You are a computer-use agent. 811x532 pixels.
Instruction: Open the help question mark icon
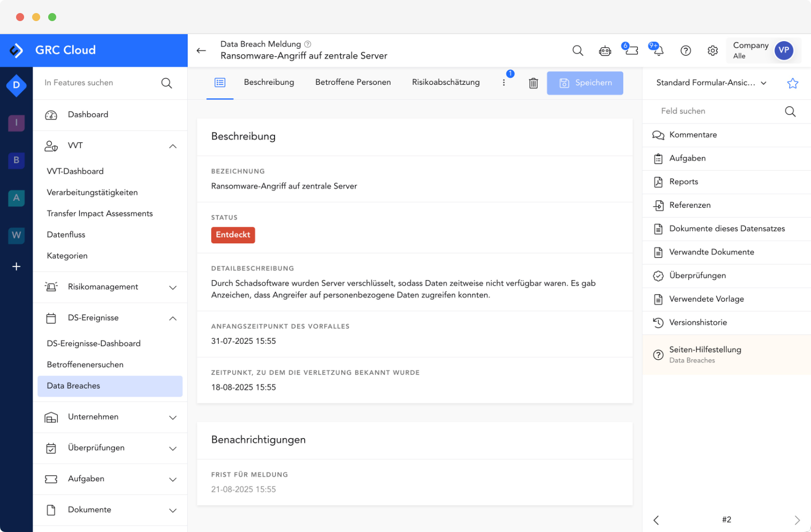686,50
